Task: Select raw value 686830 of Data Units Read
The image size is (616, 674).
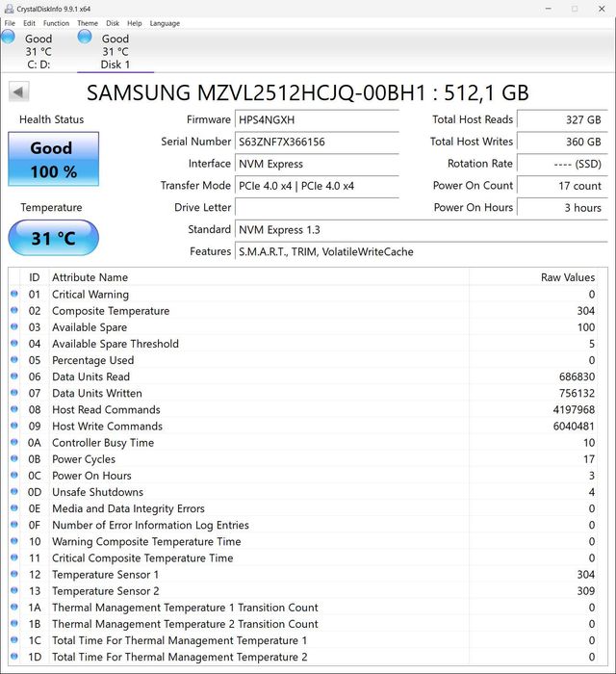Action: click(577, 376)
